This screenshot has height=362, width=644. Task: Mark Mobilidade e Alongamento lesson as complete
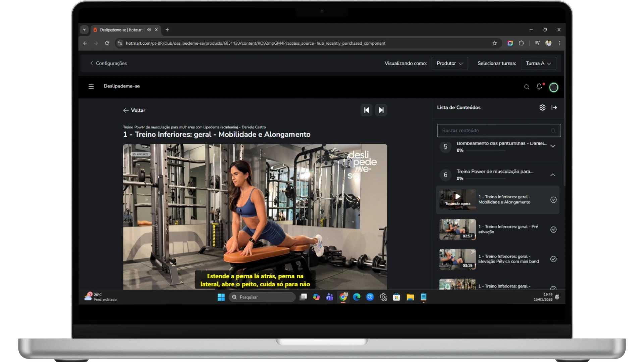(553, 200)
